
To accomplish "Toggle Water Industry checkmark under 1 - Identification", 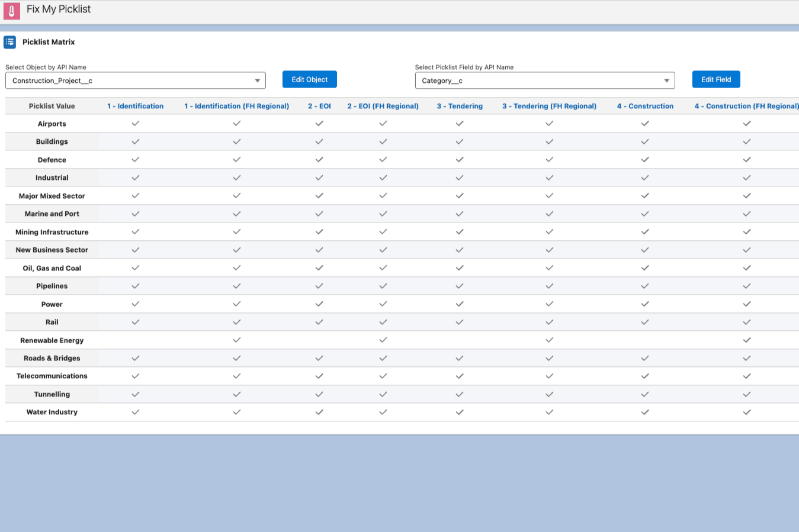I will click(x=136, y=412).
